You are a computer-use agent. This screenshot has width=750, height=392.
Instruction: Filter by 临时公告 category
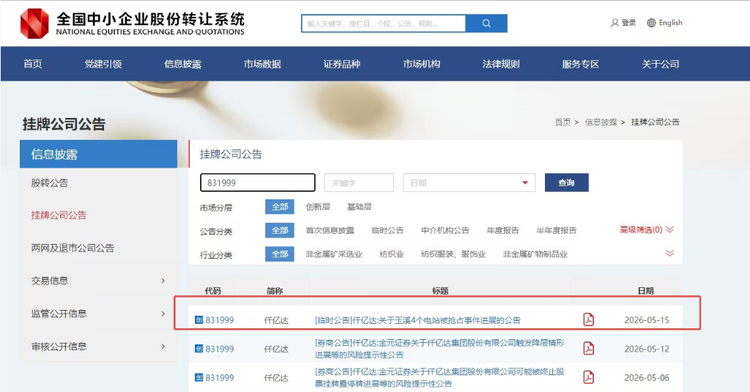point(387,230)
